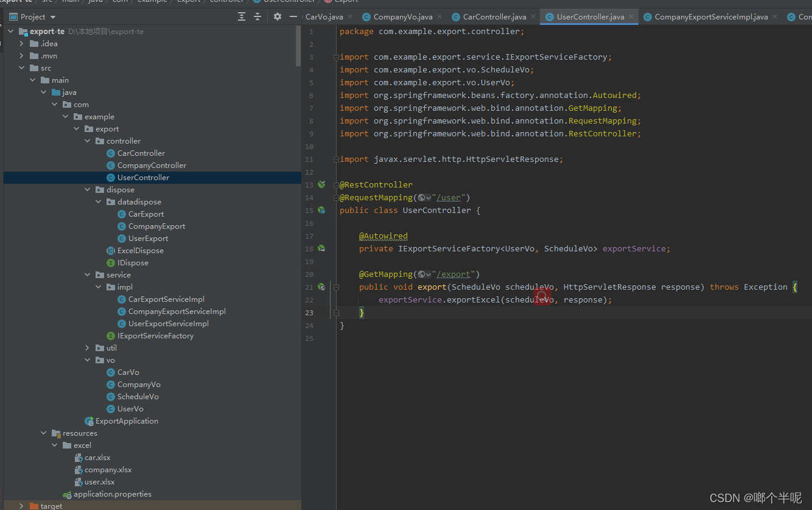
Task: Hide the Project tool window
Action: (x=293, y=17)
